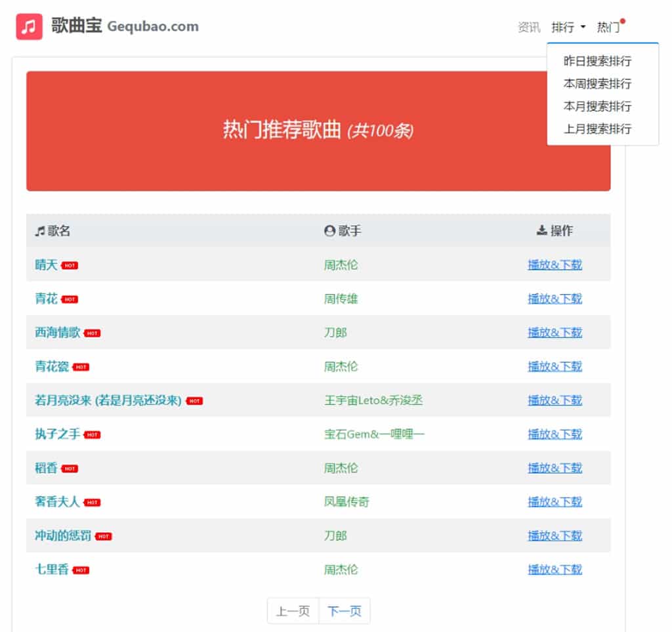Click the HOT badge next to 稻香

[70, 469]
